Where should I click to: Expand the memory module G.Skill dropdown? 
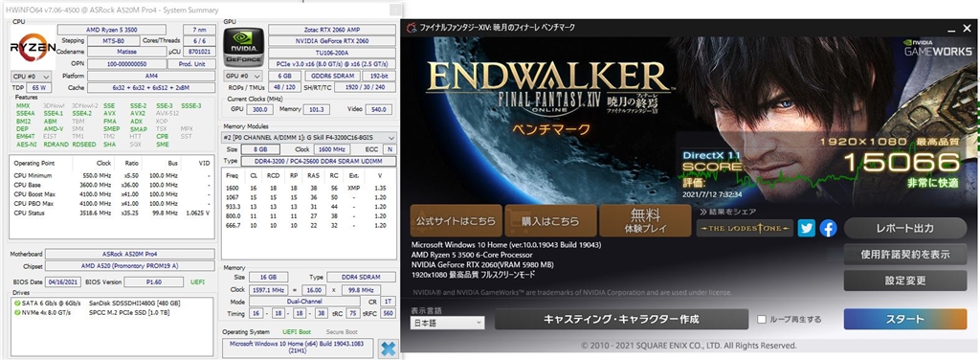tap(309, 138)
